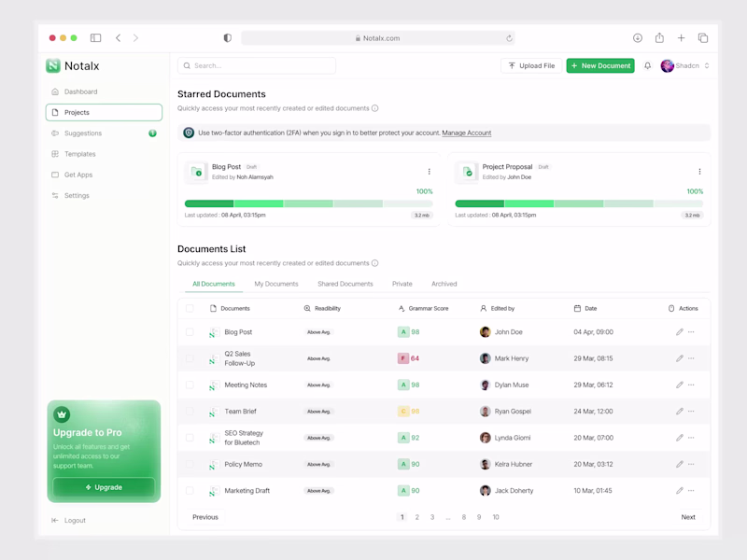Open the notifications bell
This screenshot has height=560, width=747.
pos(647,65)
